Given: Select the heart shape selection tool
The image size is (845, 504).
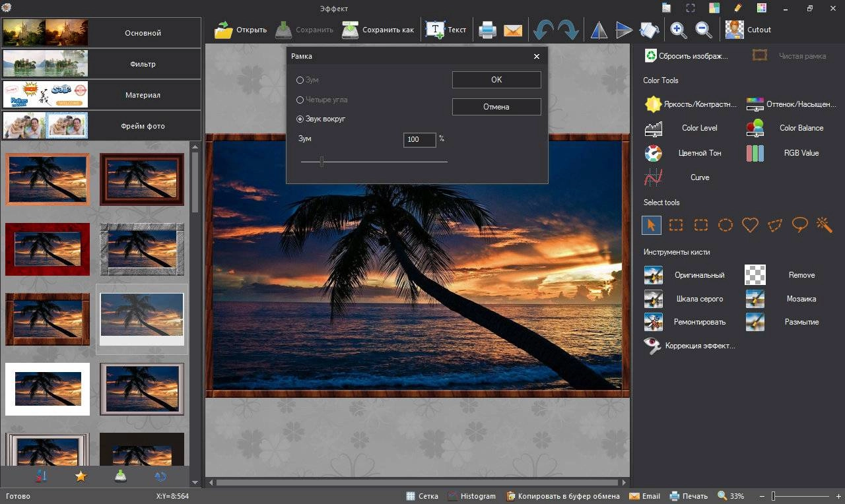Looking at the screenshot, I should (750, 225).
